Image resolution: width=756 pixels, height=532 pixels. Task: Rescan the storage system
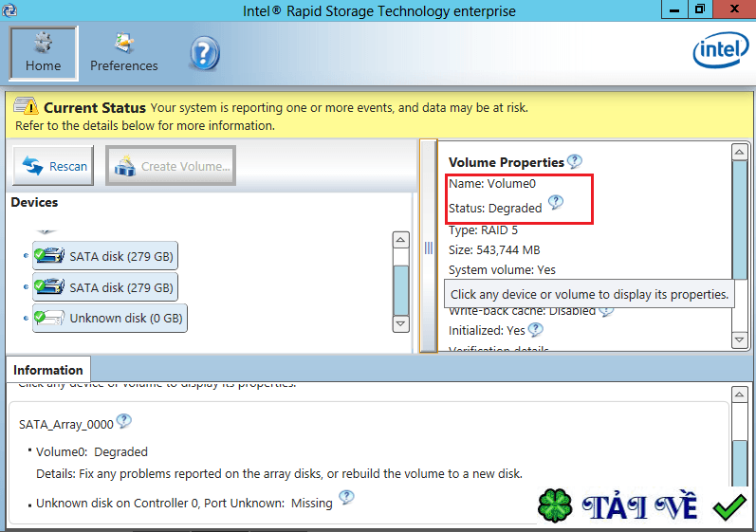coord(53,166)
